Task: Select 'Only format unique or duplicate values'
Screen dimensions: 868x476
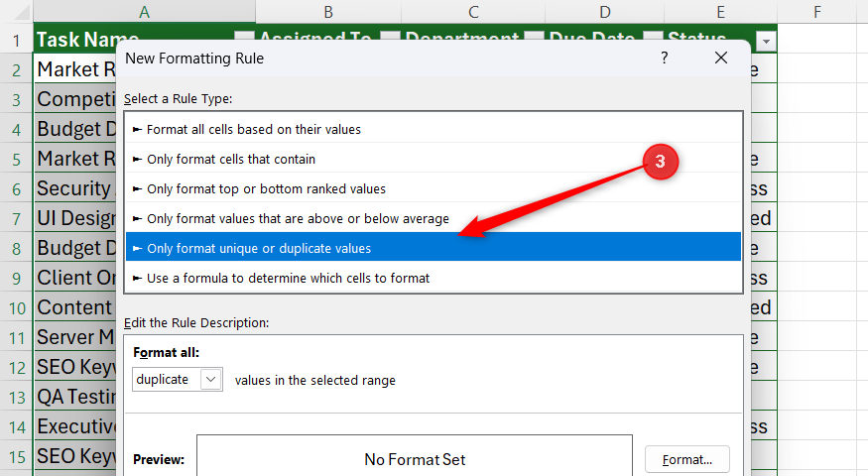Action: pyautogui.click(x=433, y=249)
